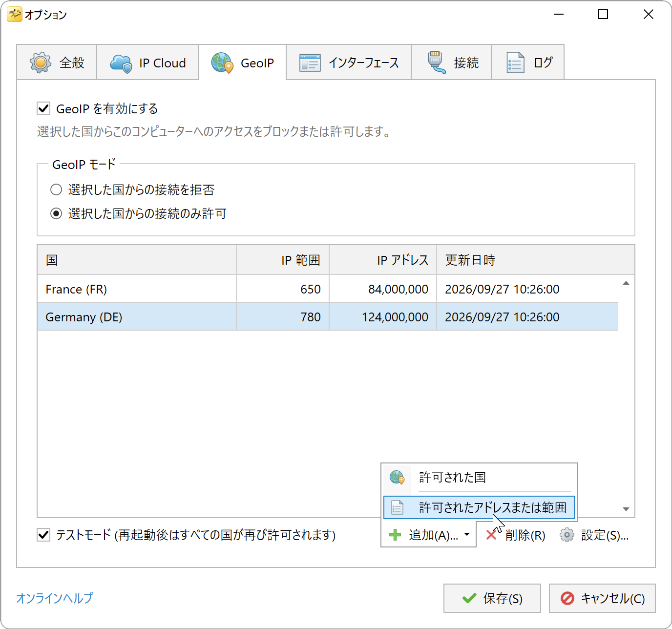Select 選択した国からの接続を拒否 radio button
Image resolution: width=672 pixels, height=629 pixels.
(x=56, y=189)
